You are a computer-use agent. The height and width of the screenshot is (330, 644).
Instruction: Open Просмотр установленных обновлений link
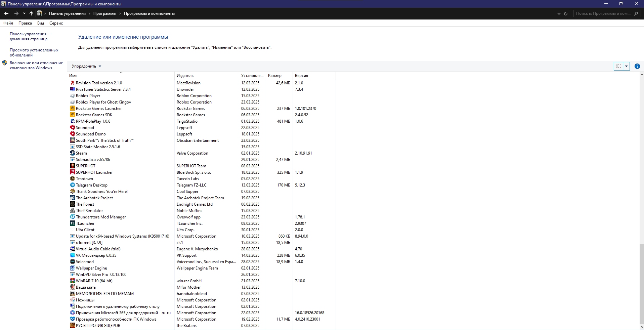point(34,52)
